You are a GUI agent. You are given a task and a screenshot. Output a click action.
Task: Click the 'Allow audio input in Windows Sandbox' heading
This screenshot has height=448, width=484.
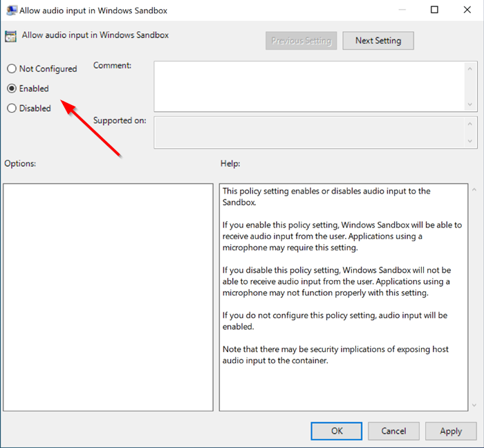pos(95,35)
